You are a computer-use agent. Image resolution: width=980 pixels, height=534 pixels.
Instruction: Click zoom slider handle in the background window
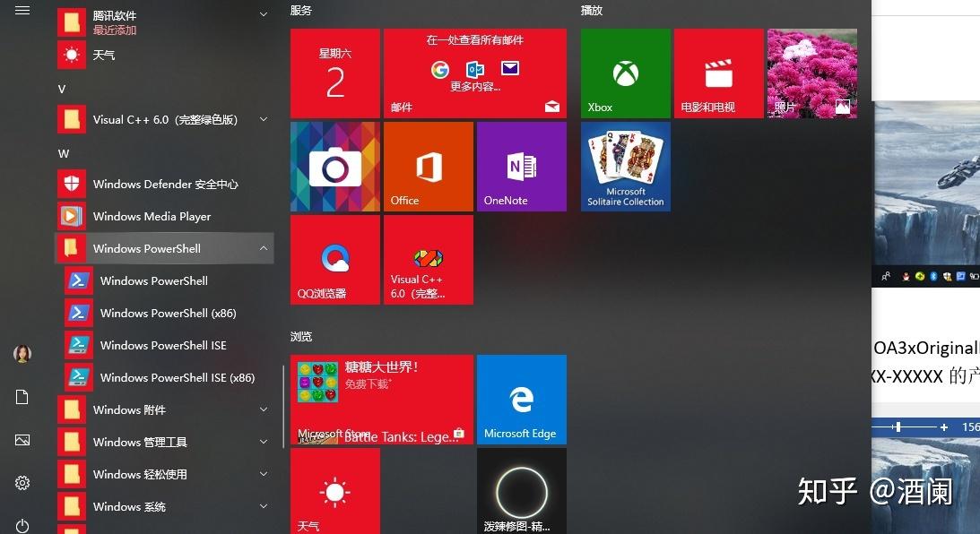point(898,427)
